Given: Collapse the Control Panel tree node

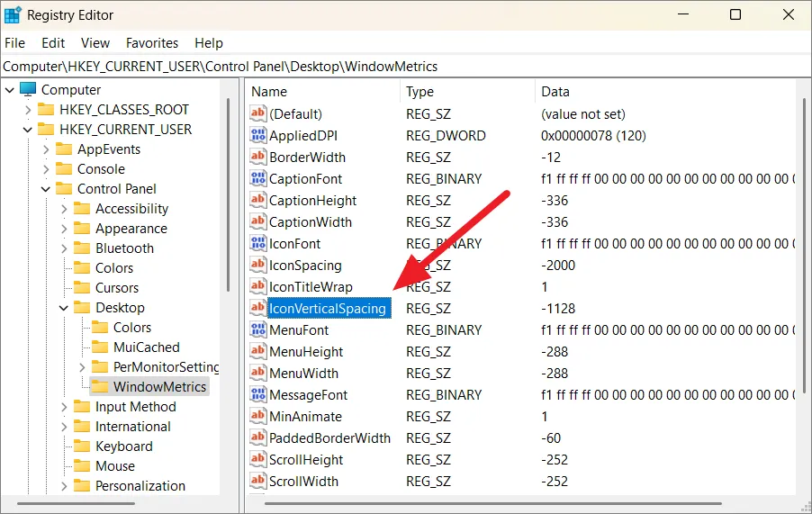Looking at the screenshot, I should coord(46,189).
